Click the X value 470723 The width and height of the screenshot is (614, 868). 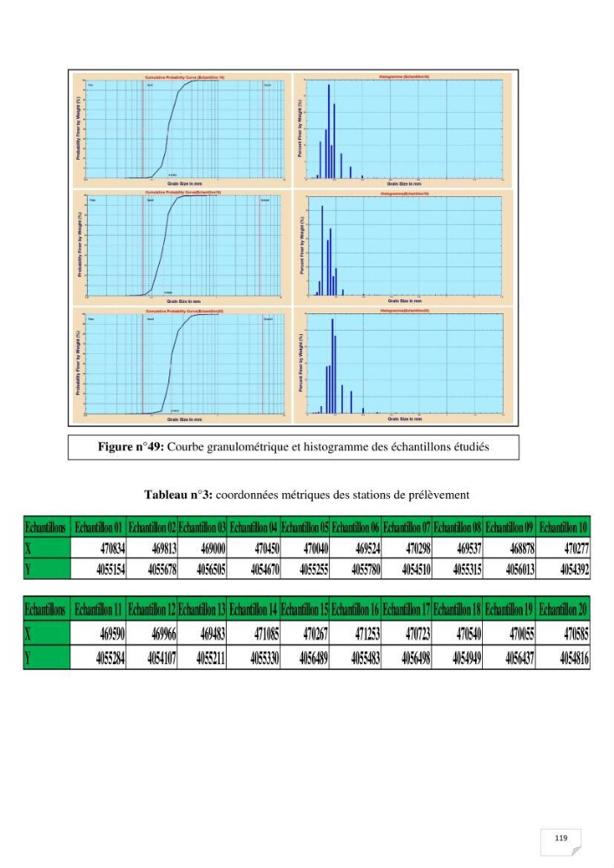coord(418,634)
